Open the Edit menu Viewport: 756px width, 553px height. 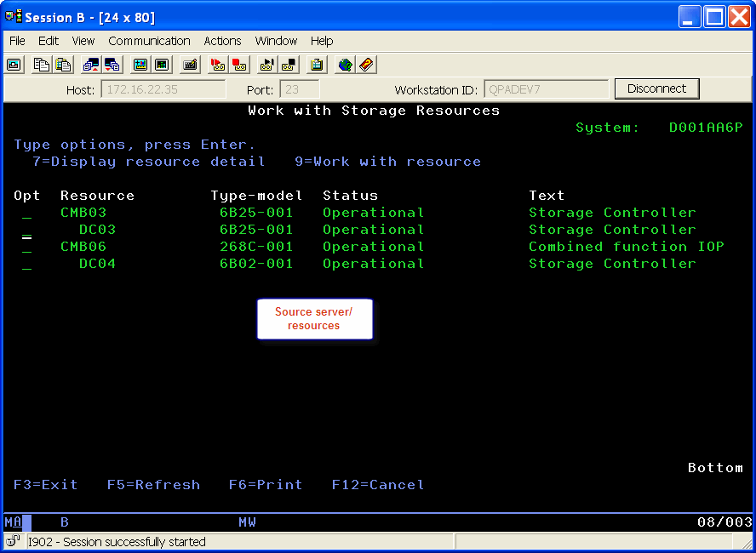(x=49, y=41)
